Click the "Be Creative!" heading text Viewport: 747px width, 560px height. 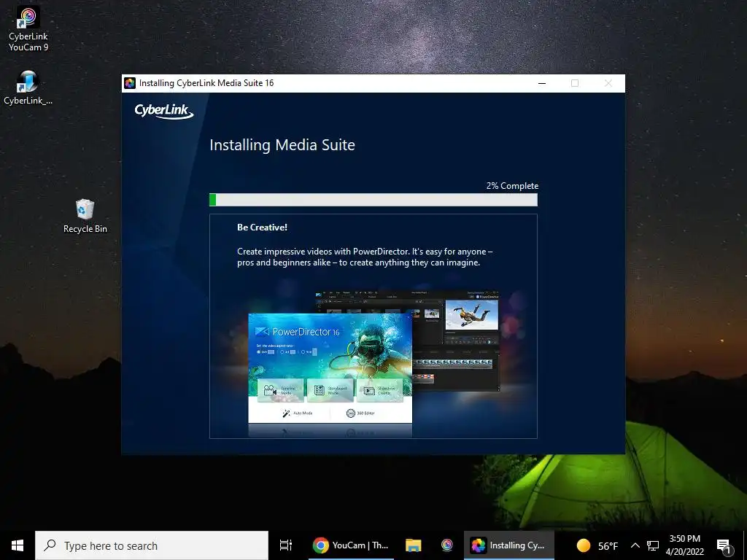point(262,227)
